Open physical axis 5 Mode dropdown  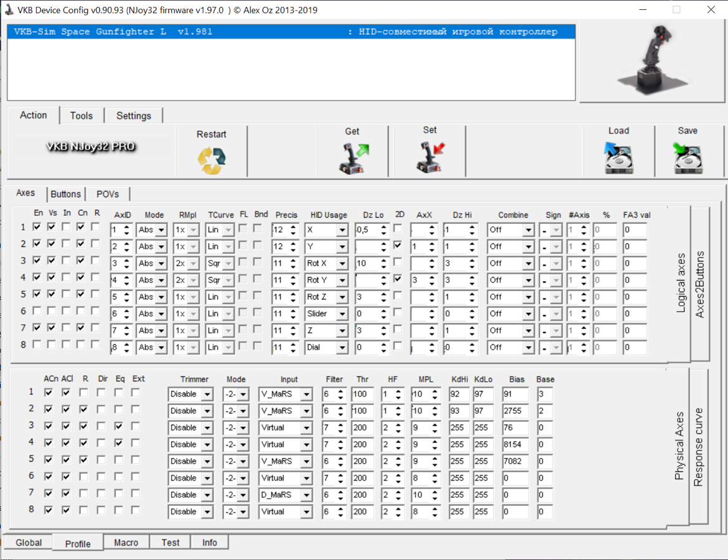click(x=243, y=462)
